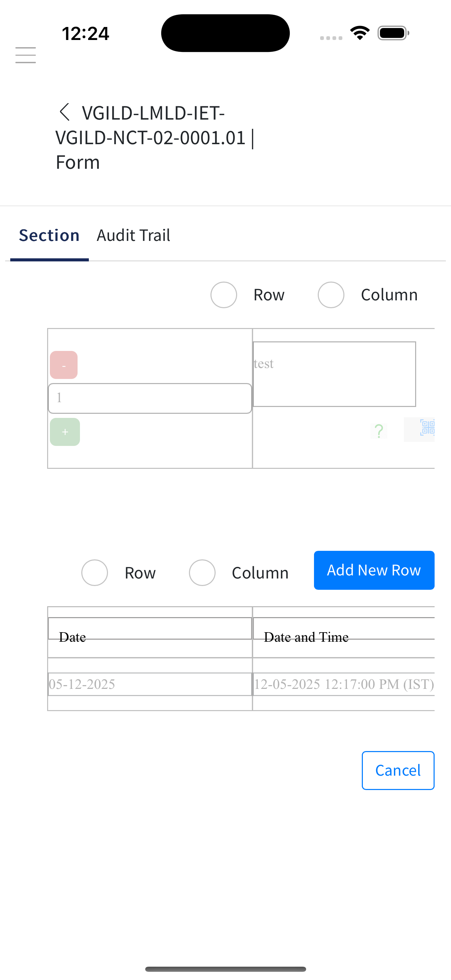Image resolution: width=451 pixels, height=980 pixels.
Task: Select the Row radio beside Add New Row
Action: pos(95,573)
